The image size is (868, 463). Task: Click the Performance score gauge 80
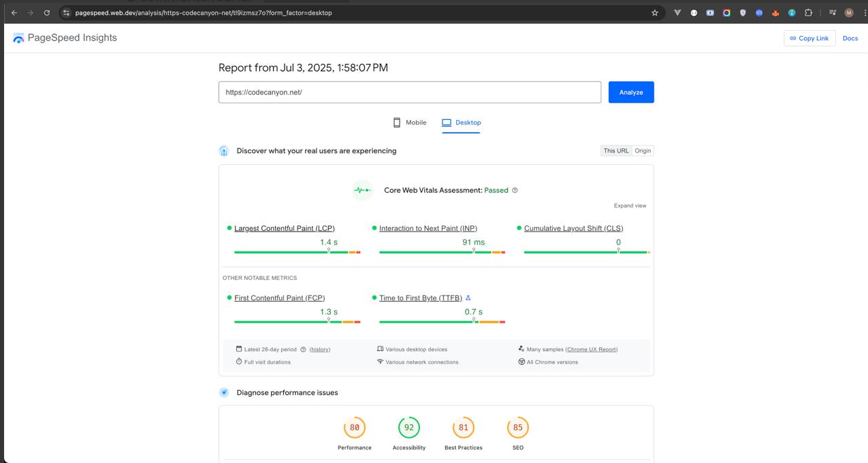pos(355,428)
